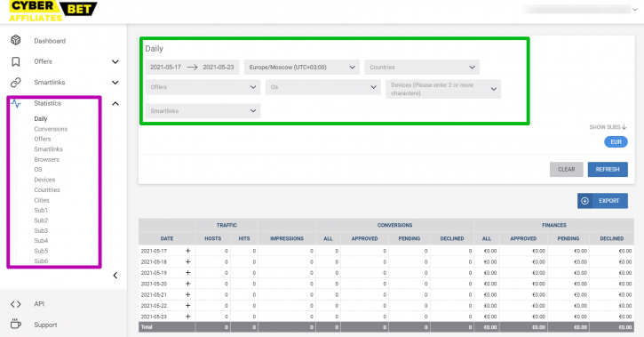Collapse the sidebar with left arrow
Viewport: 644px width, 337px height.
point(115,276)
